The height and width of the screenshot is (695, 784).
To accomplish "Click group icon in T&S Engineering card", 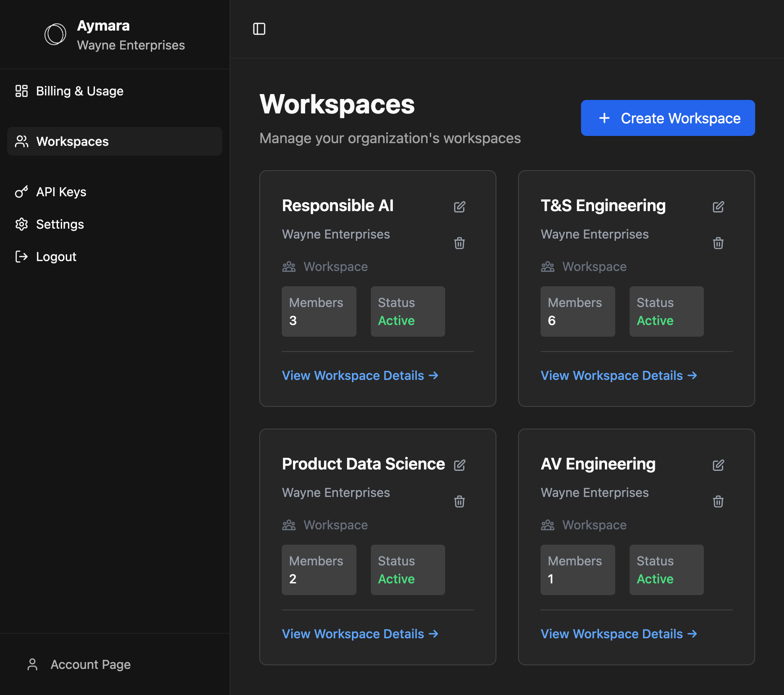I will click(548, 267).
